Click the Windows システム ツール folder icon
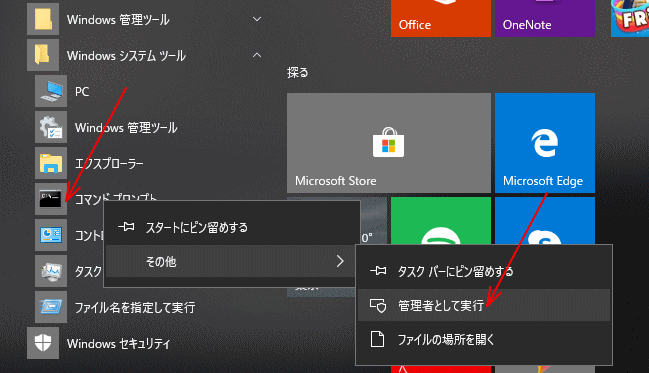Viewport: 649px width, 373px height. pyautogui.click(x=43, y=55)
